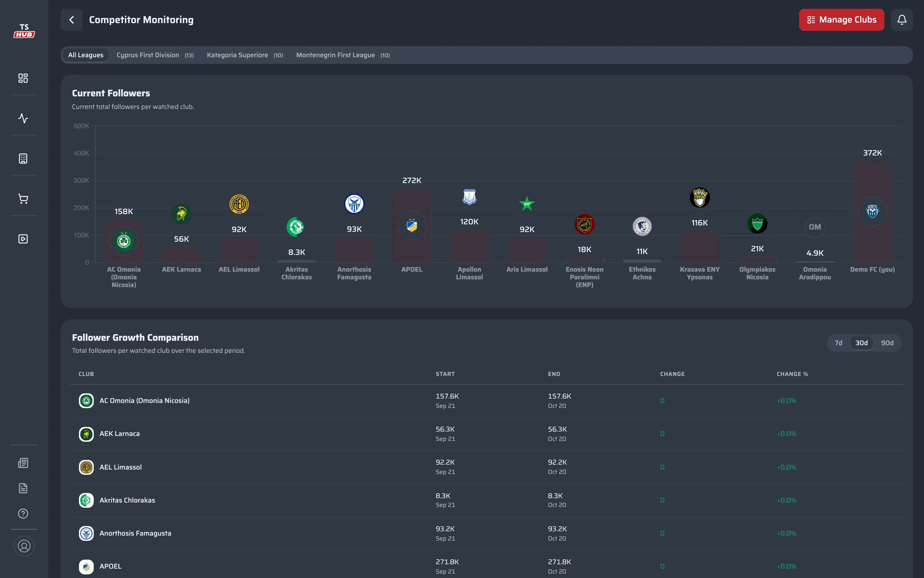Click the Apollon Limassol crest in chart
This screenshot has width=924, height=578.
click(x=469, y=197)
